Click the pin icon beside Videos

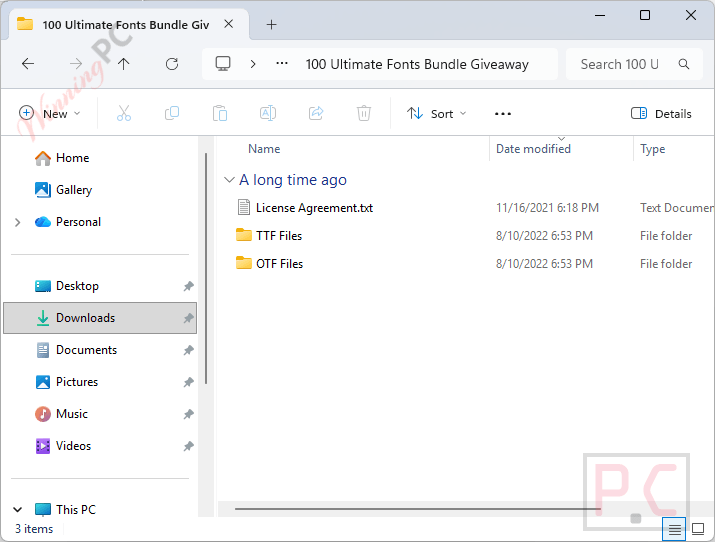coord(188,446)
